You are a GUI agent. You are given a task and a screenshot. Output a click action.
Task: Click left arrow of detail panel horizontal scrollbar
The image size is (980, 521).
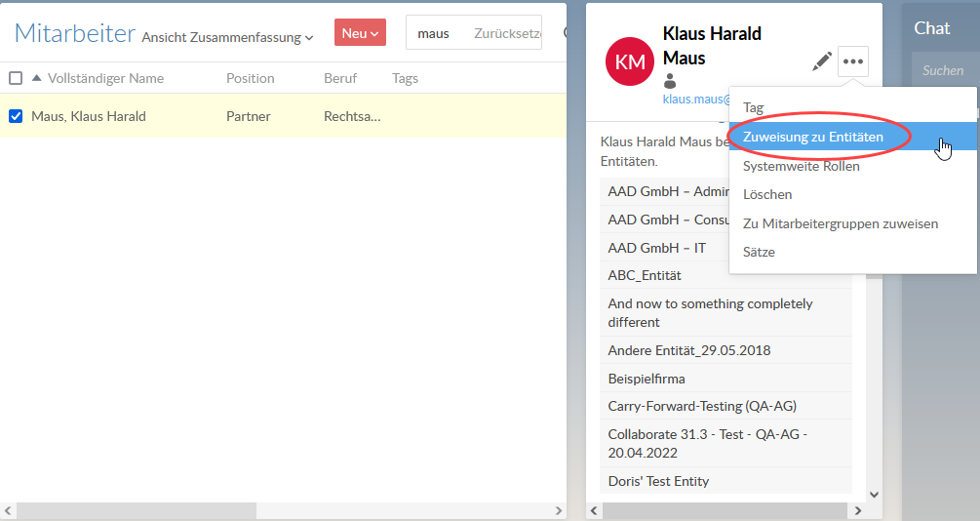pos(594,511)
